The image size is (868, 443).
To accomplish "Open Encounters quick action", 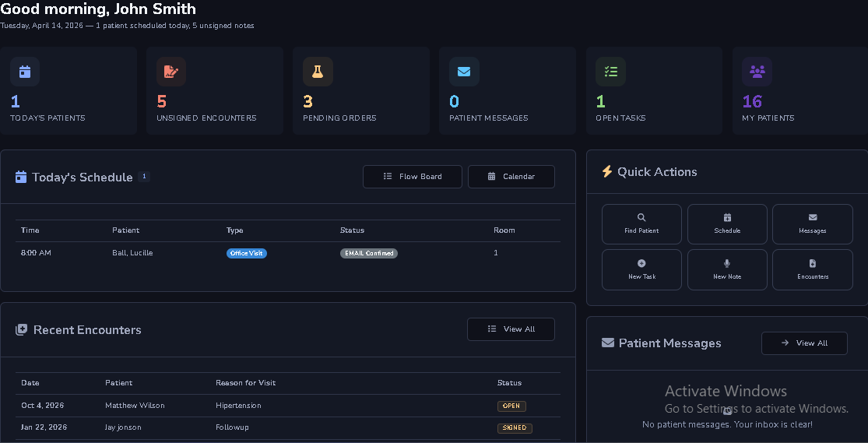I will pos(812,269).
